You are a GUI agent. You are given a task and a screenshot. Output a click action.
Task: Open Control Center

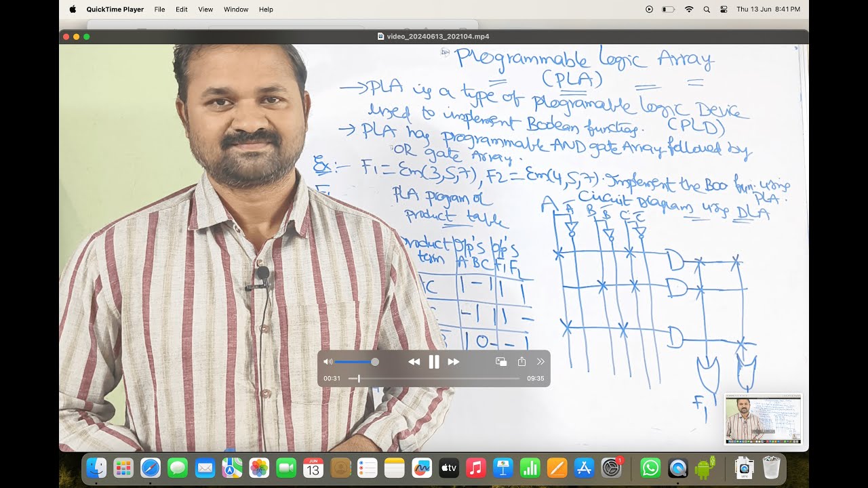pos(724,9)
